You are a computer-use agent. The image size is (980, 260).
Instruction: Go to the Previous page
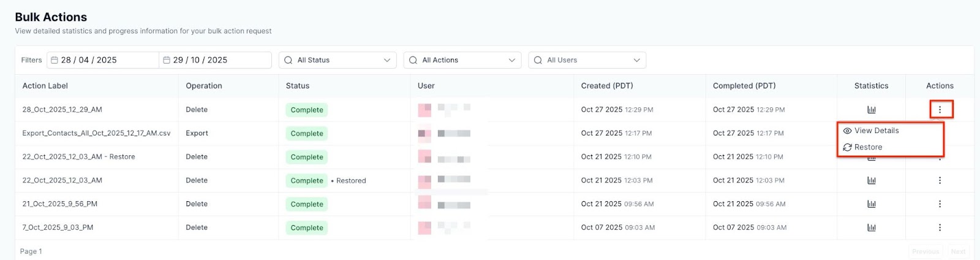925,251
